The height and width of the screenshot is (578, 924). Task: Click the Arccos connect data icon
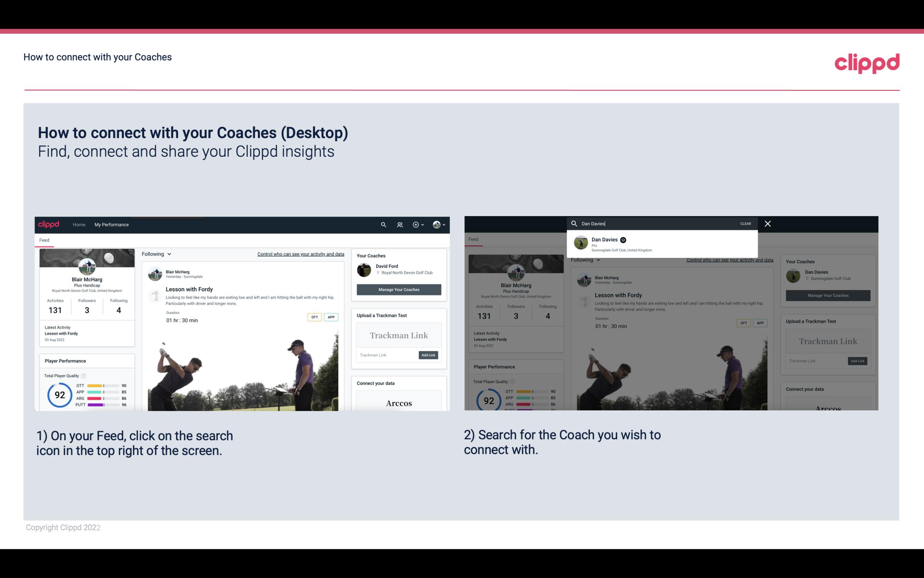tap(399, 403)
